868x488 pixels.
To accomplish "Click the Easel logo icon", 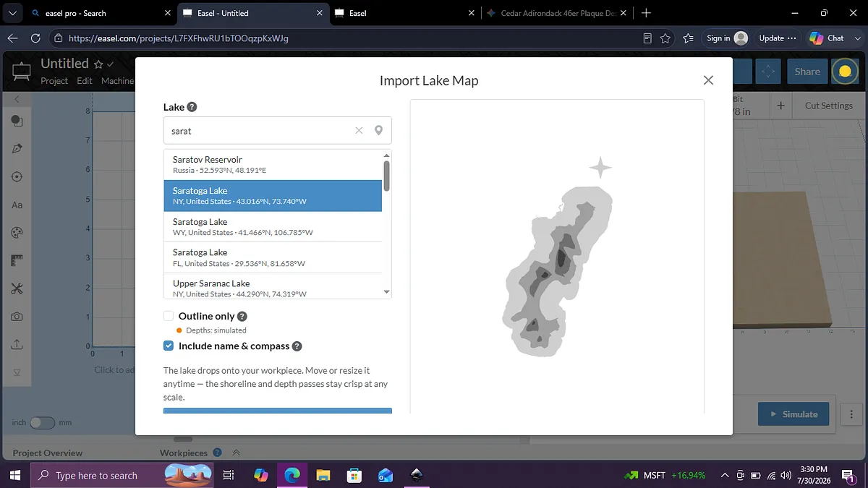I will [x=21, y=72].
